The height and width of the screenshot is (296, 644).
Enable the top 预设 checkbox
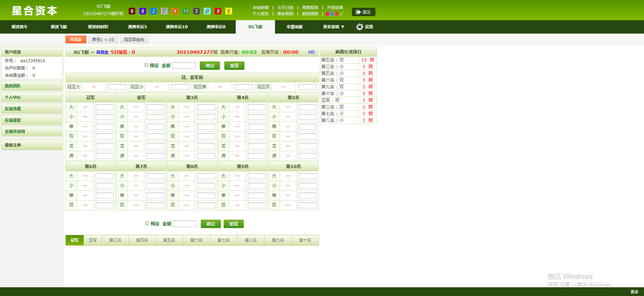pyautogui.click(x=146, y=65)
